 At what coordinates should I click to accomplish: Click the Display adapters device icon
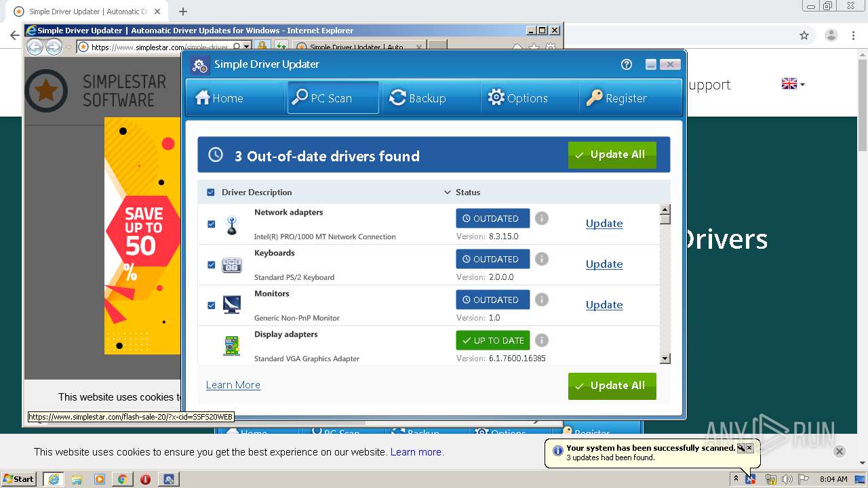coord(232,346)
